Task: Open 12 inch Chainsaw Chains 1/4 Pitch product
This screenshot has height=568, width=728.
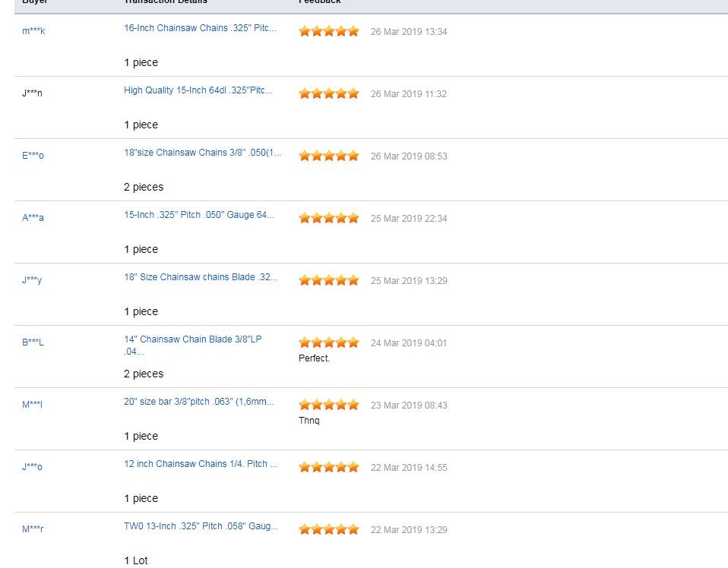Action: pyautogui.click(x=201, y=464)
